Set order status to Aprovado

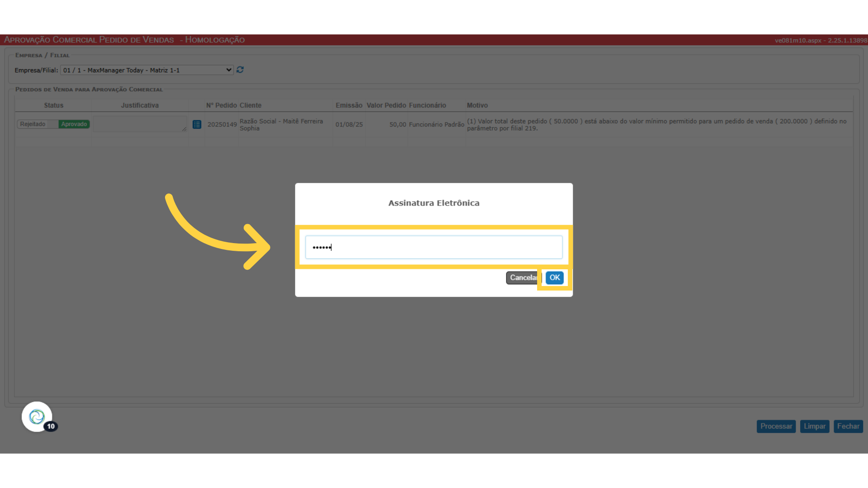[x=74, y=124]
